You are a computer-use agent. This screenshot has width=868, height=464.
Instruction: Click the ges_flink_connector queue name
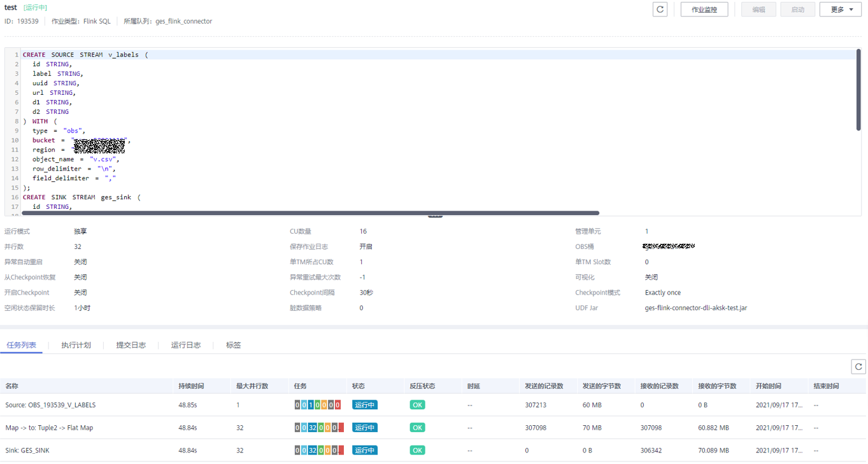pyautogui.click(x=184, y=21)
